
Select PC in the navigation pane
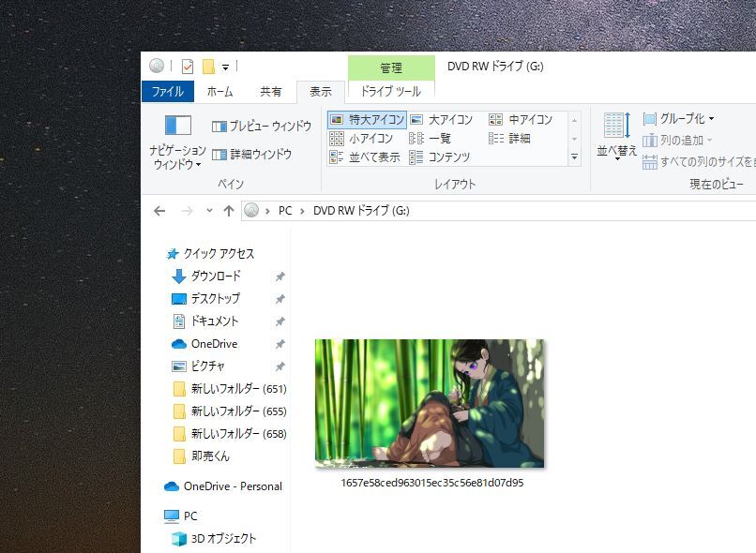pos(181,516)
